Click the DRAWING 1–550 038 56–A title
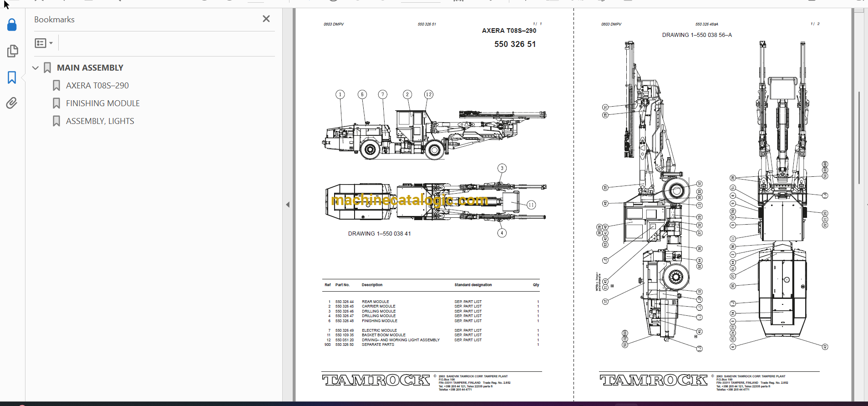The width and height of the screenshot is (868, 406). pyautogui.click(x=697, y=35)
